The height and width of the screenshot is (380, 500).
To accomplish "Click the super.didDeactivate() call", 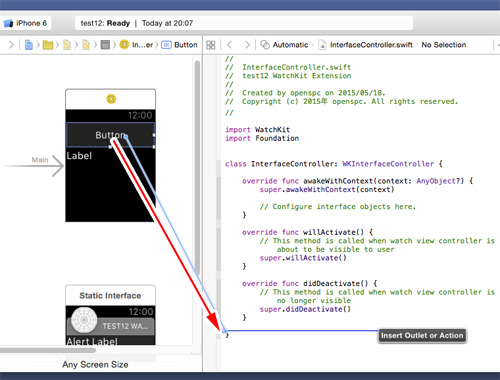I will point(305,309).
